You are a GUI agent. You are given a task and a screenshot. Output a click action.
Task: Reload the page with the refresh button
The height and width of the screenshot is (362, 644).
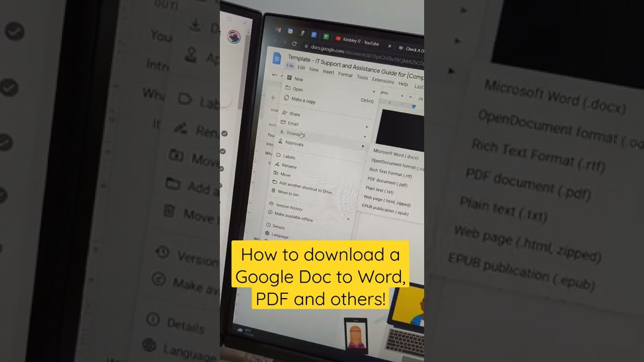294,44
